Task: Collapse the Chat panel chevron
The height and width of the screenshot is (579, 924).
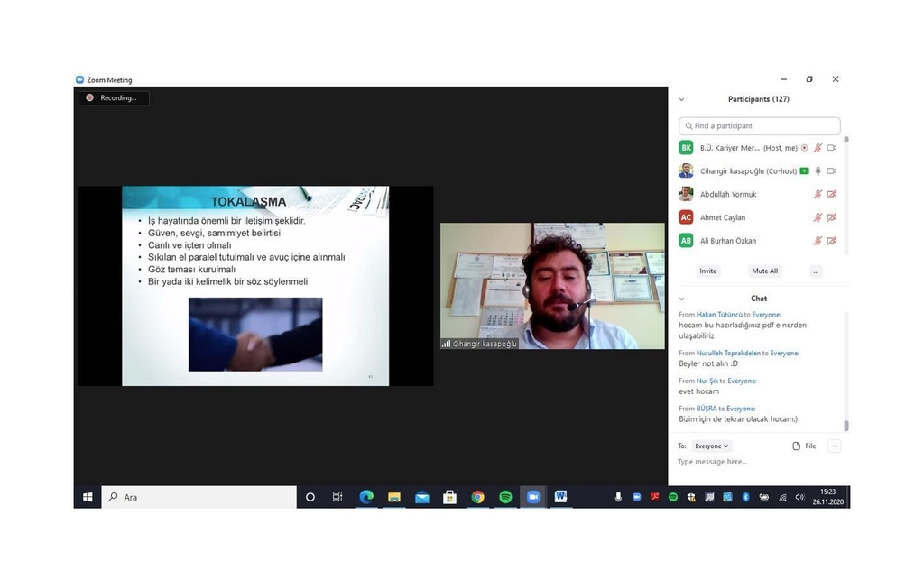Action: coord(681,299)
